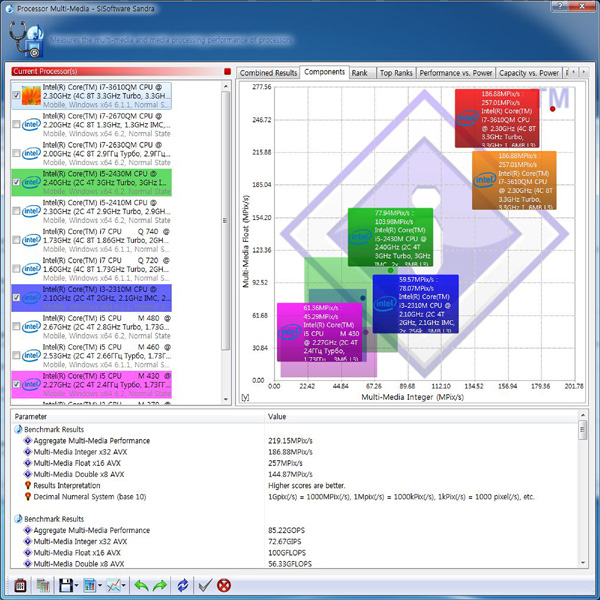The width and height of the screenshot is (600, 600).
Task: Check the i5-2410M processor checkbox
Action: [x=16, y=211]
